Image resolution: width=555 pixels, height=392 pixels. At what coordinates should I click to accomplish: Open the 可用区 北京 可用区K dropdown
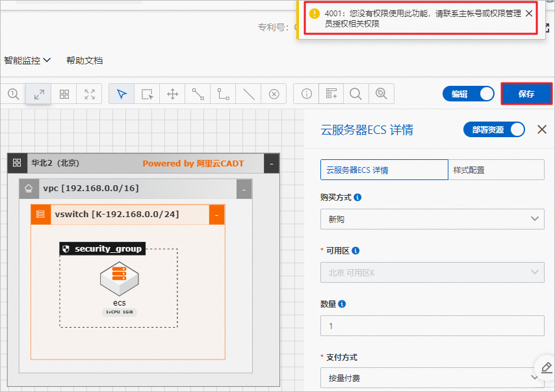coord(432,272)
